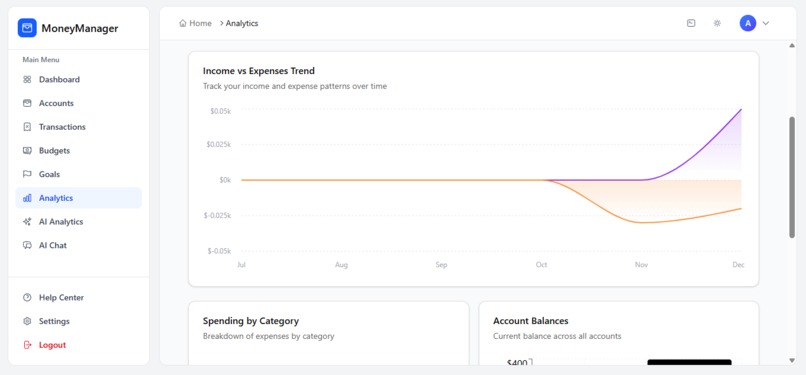The image size is (806, 375).
Task: Click the Dashboard grid icon
Action: [27, 80]
